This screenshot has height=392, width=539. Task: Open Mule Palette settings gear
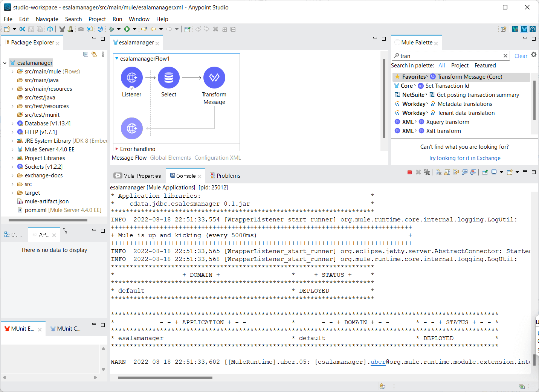pyautogui.click(x=534, y=55)
